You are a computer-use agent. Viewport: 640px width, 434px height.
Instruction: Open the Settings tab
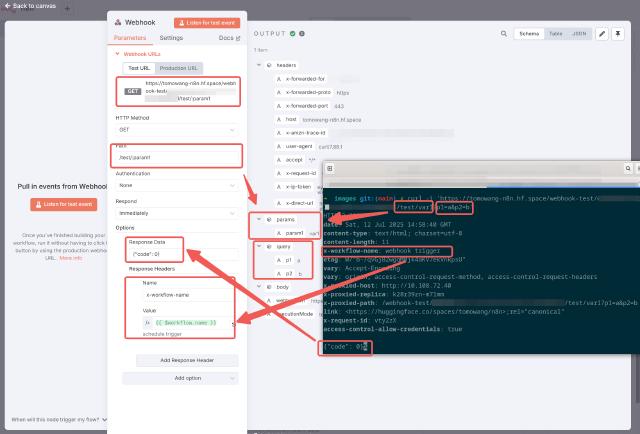[x=171, y=38]
